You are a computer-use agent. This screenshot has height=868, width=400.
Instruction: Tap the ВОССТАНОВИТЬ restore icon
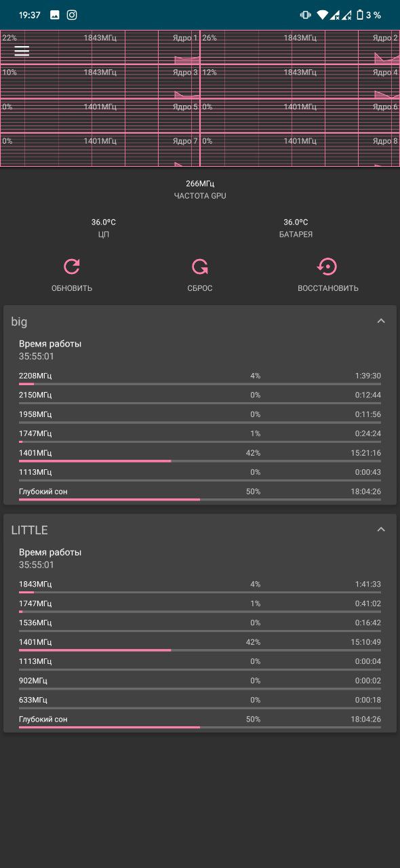[x=327, y=267]
